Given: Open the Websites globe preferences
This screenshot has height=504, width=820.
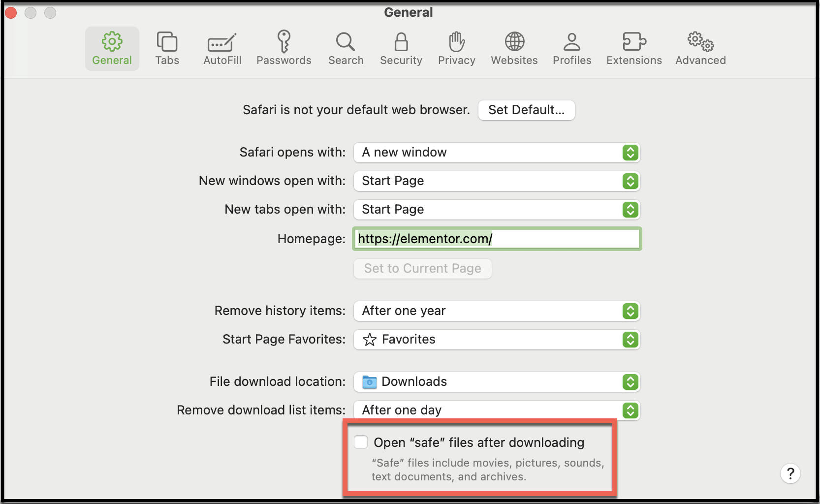Looking at the screenshot, I should 514,49.
